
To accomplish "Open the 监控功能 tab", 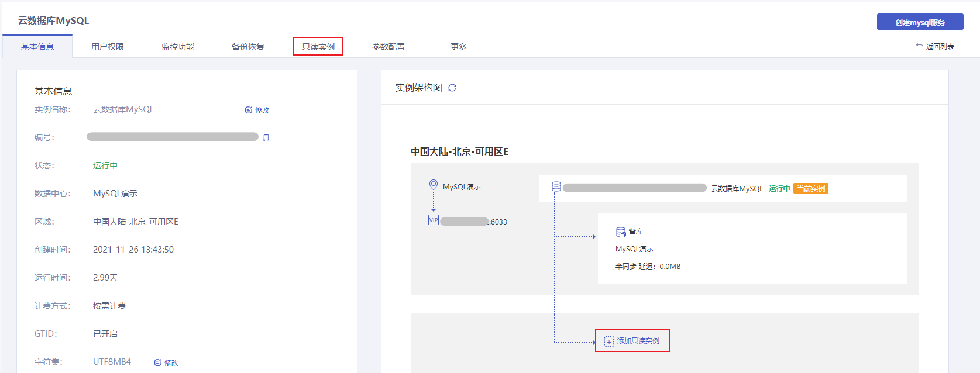I will point(178,47).
